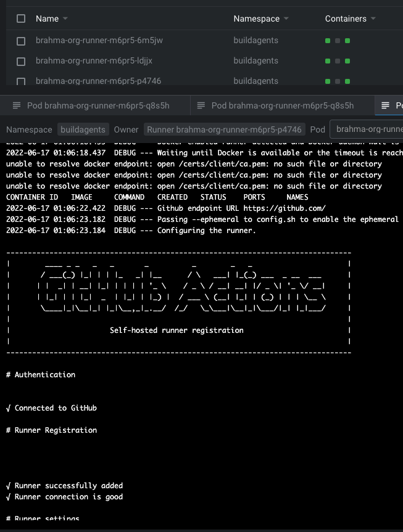Select the active logs tab at right
This screenshot has width=403, height=532.
tap(389, 105)
